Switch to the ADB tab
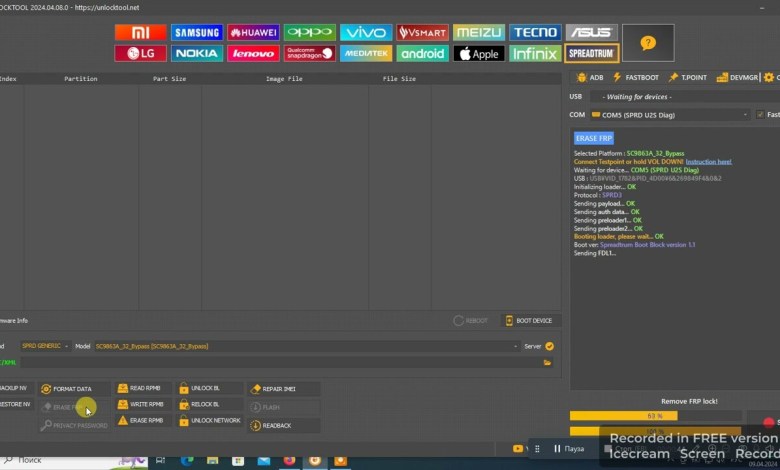Image resolution: width=780 pixels, height=470 pixels. 590,77
